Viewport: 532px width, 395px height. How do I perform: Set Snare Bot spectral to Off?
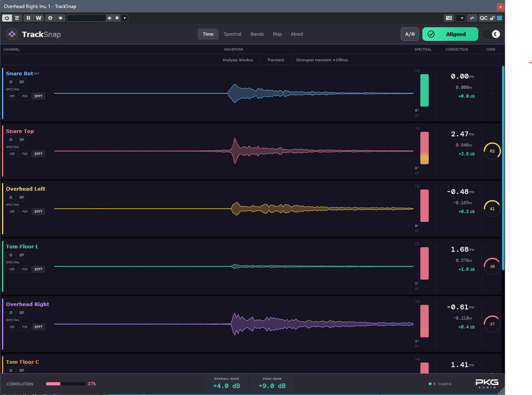tap(12, 96)
